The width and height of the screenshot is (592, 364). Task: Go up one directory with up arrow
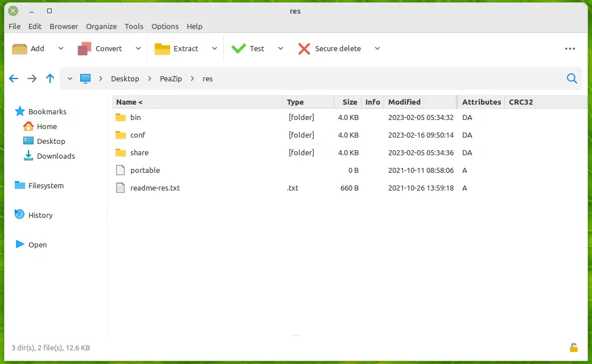50,78
